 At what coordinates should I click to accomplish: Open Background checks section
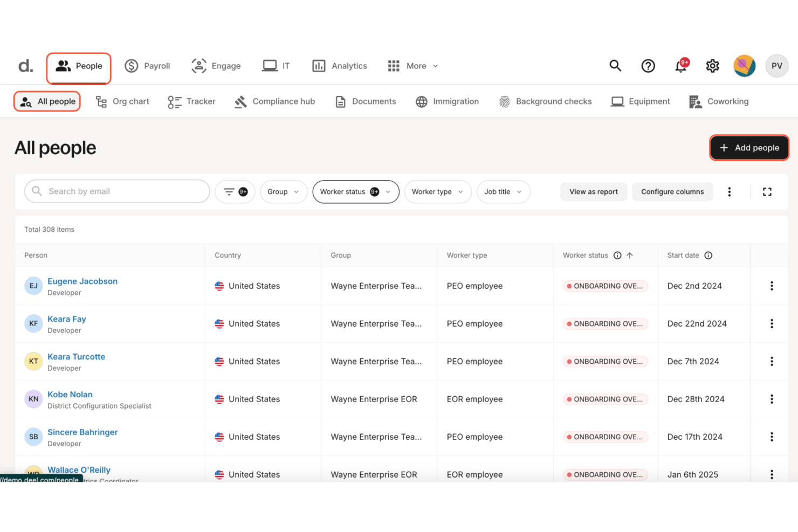pyautogui.click(x=545, y=101)
